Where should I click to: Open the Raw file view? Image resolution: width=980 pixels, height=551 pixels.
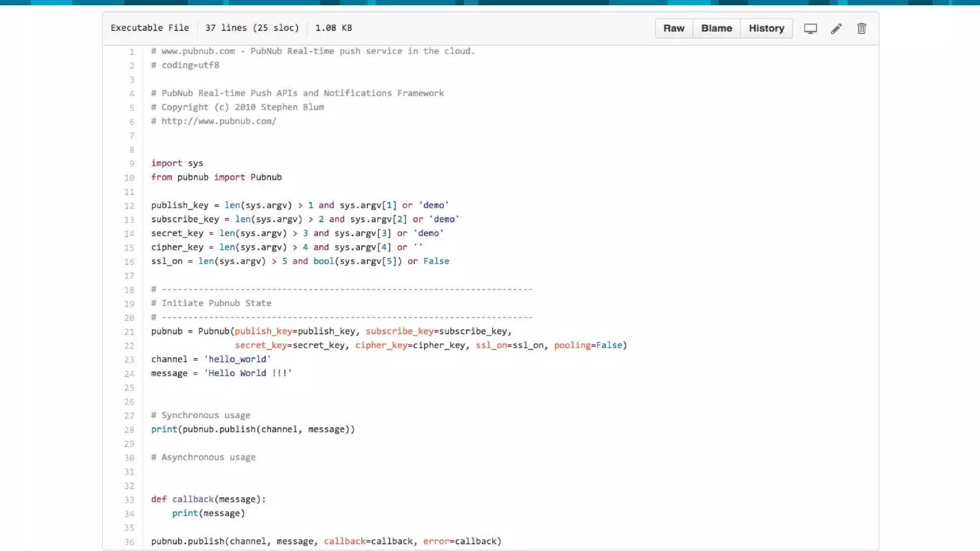tap(673, 29)
